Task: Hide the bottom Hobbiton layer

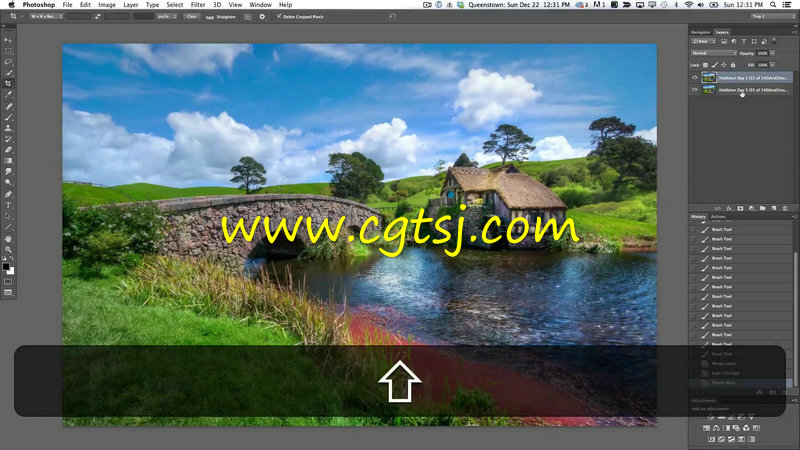Action: (694, 90)
